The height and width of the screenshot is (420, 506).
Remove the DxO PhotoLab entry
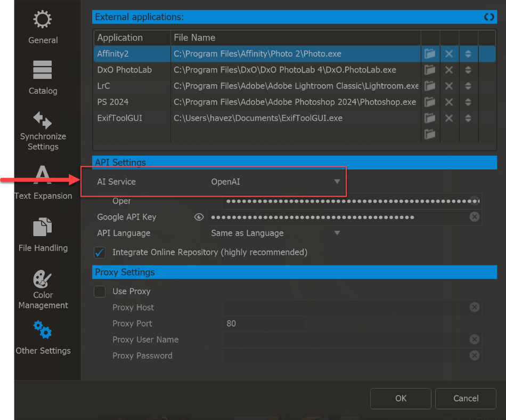coord(449,70)
